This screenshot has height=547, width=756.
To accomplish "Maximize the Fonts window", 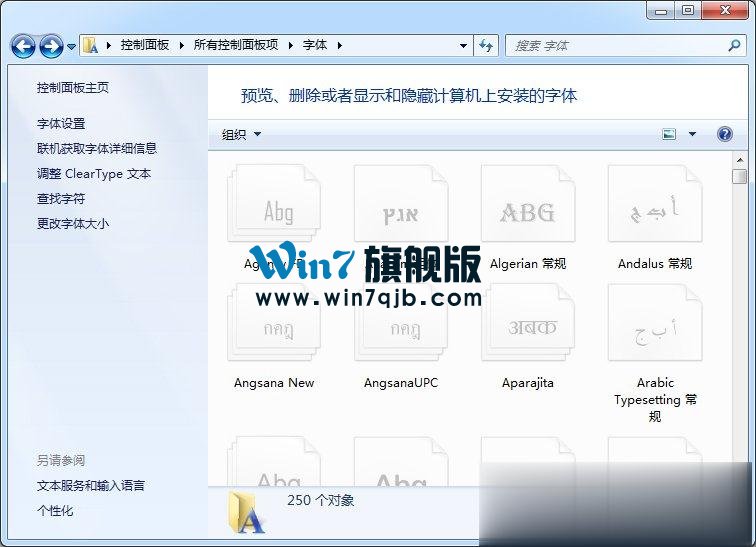I will click(688, 11).
